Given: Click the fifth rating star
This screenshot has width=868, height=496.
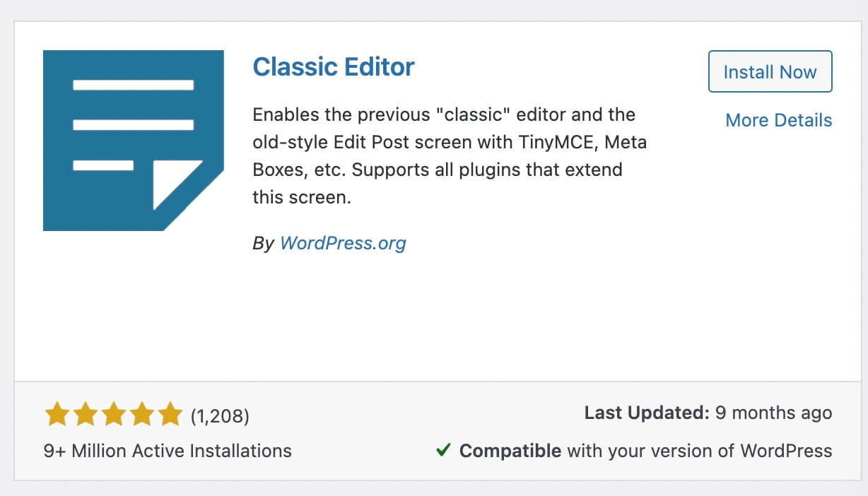Looking at the screenshot, I should [x=170, y=415].
